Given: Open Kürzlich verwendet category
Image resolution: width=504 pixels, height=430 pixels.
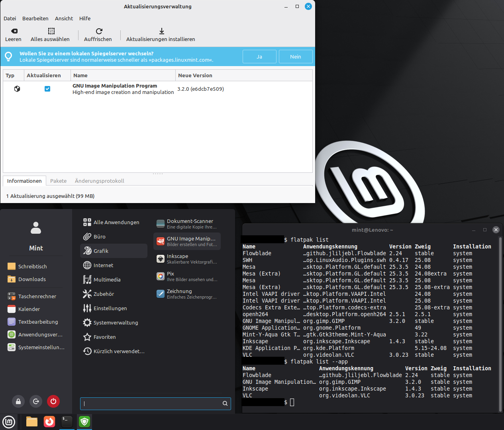Looking at the screenshot, I should (x=114, y=351).
